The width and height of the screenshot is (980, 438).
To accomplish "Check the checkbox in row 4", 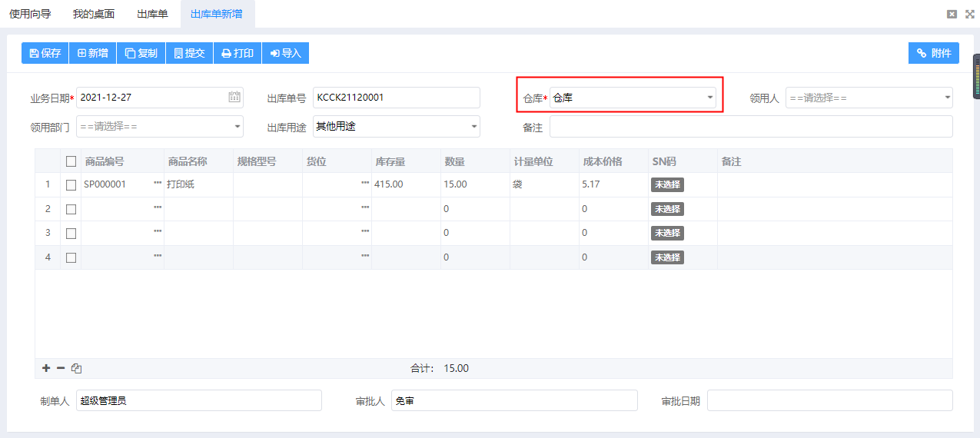I will 71,257.
